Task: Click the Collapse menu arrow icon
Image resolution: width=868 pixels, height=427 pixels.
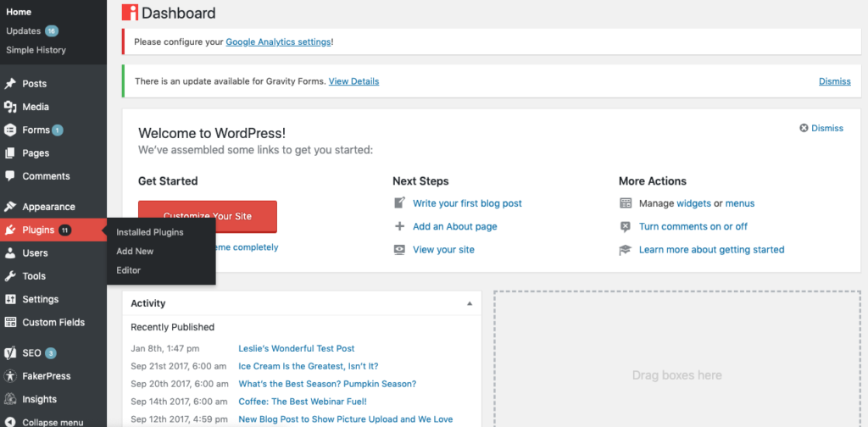Action: tap(10, 422)
